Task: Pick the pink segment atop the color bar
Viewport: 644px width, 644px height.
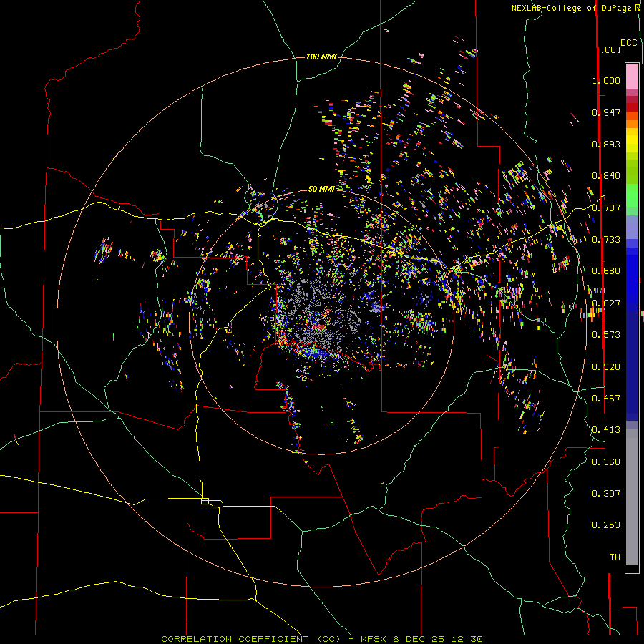Action: coord(632,76)
